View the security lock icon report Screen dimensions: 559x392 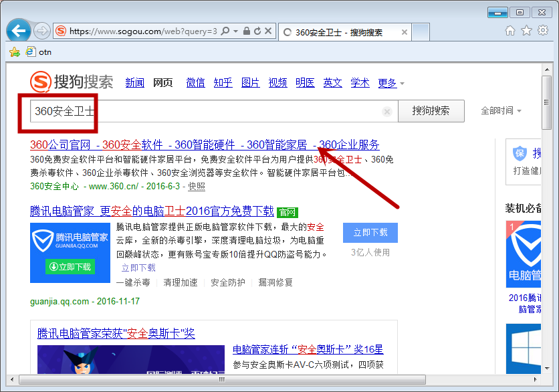pos(246,31)
